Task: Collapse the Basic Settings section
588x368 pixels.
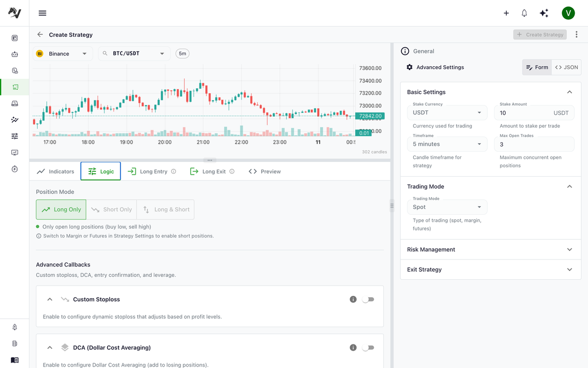Action: tap(569, 92)
